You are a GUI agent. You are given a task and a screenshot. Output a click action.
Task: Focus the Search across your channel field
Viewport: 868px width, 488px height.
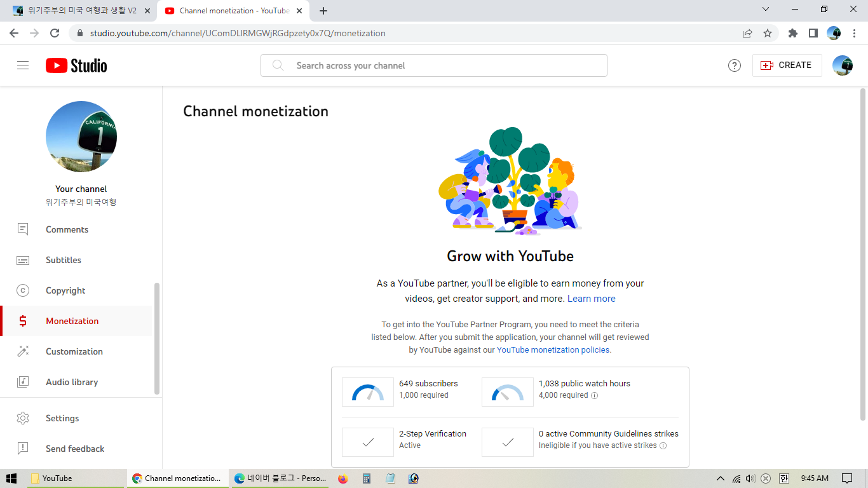click(433, 65)
